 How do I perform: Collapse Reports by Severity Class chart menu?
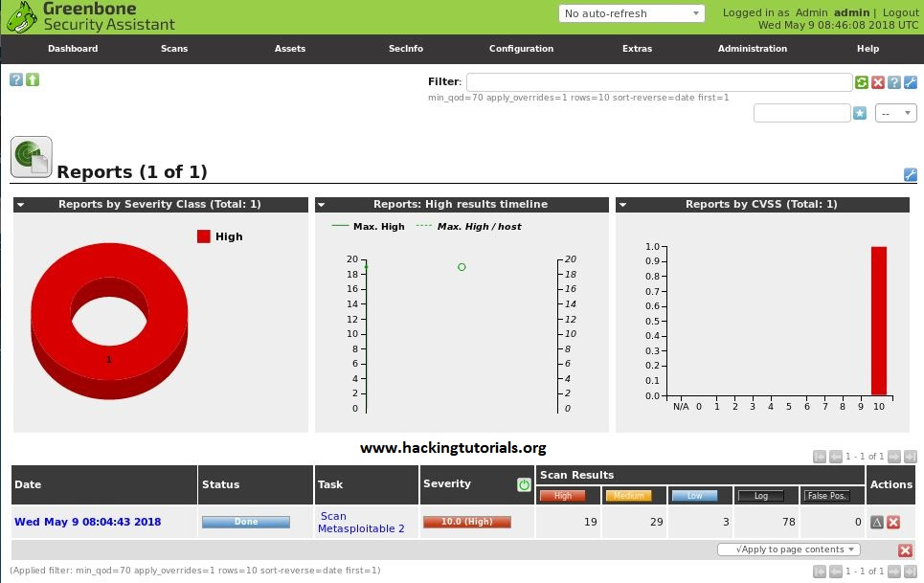(21, 205)
